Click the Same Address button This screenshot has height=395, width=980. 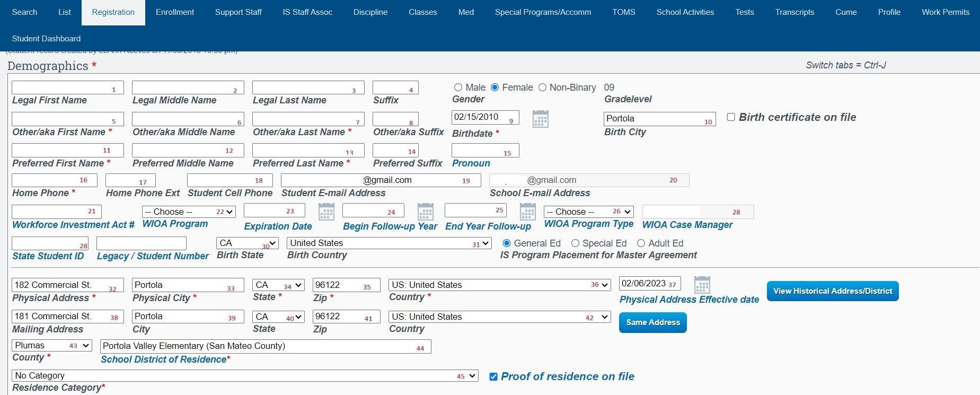[652, 322]
